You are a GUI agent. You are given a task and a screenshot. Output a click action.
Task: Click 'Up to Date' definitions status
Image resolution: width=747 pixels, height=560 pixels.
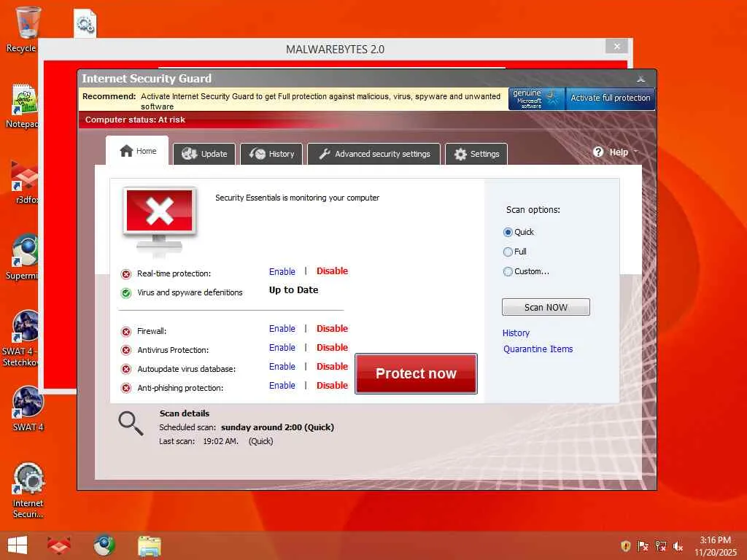click(x=293, y=290)
